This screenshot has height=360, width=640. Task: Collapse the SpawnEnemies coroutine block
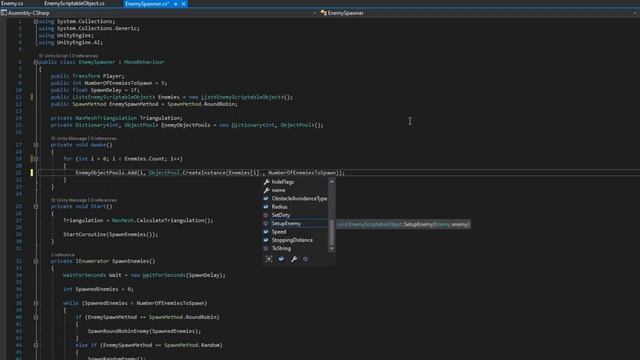pos(36,261)
